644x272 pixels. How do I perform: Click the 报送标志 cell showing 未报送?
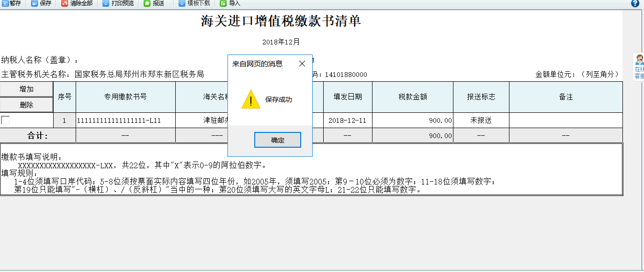481,120
